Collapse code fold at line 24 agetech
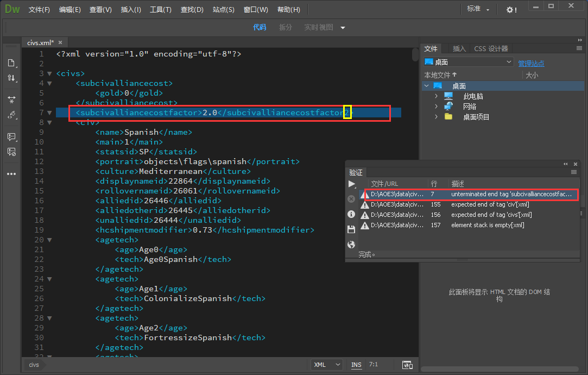This screenshot has height=375, width=588. pos(49,279)
